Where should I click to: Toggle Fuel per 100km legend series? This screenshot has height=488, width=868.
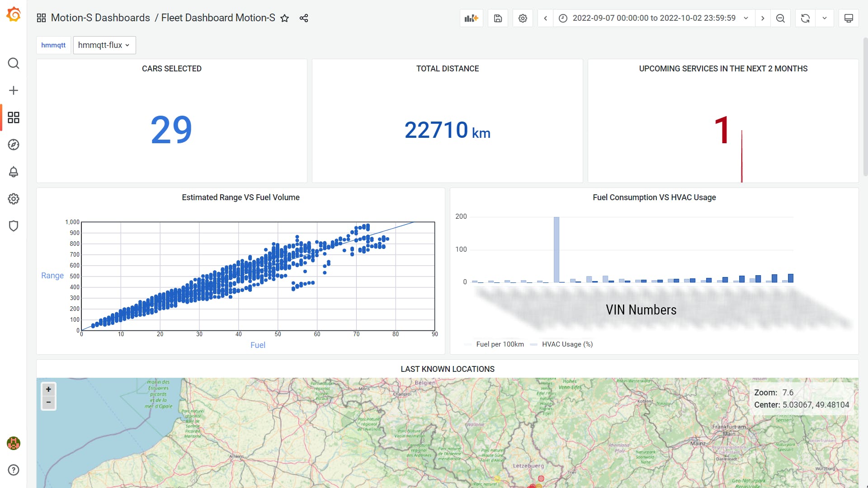500,344
